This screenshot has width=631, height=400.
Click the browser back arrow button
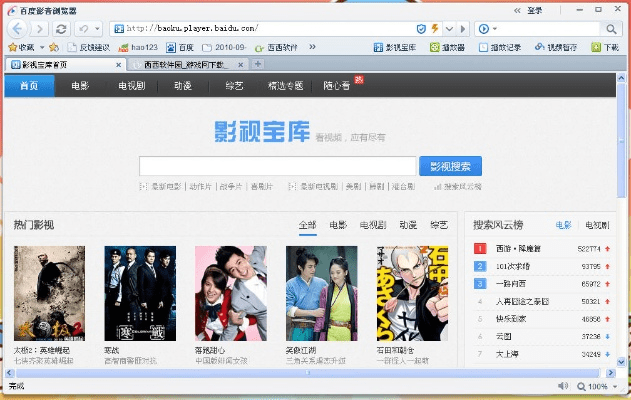click(x=18, y=29)
